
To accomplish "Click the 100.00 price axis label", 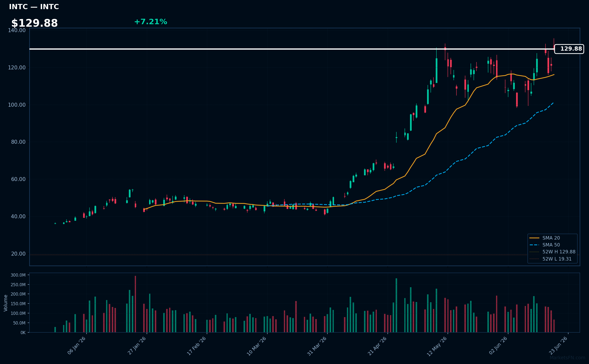I will (x=17, y=105).
